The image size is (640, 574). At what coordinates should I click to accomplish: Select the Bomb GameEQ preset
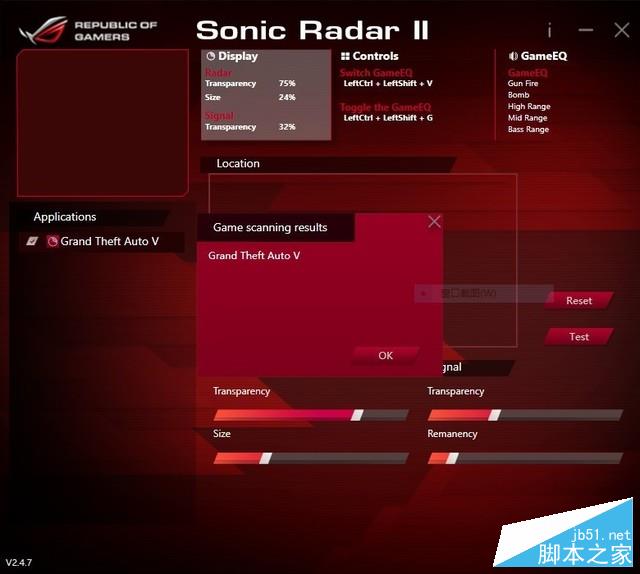pyautogui.click(x=518, y=95)
